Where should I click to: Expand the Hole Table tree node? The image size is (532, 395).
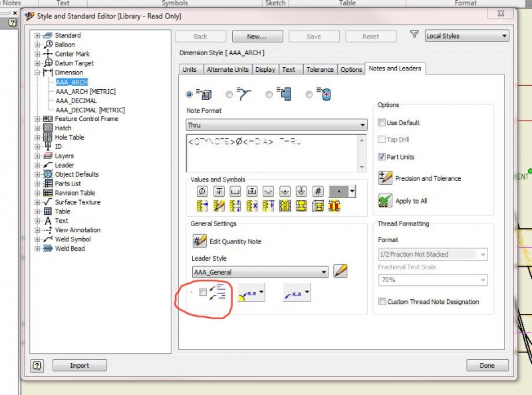pos(37,138)
